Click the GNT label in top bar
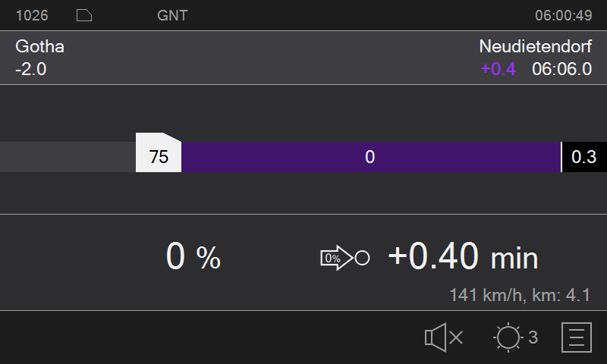The image size is (607, 364). (172, 15)
